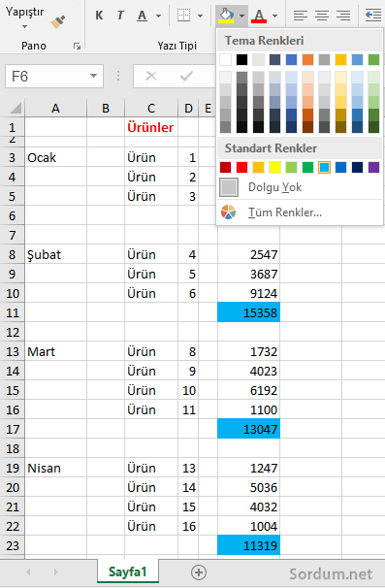Open the Pano clipboard dialog launcher

tap(78, 47)
